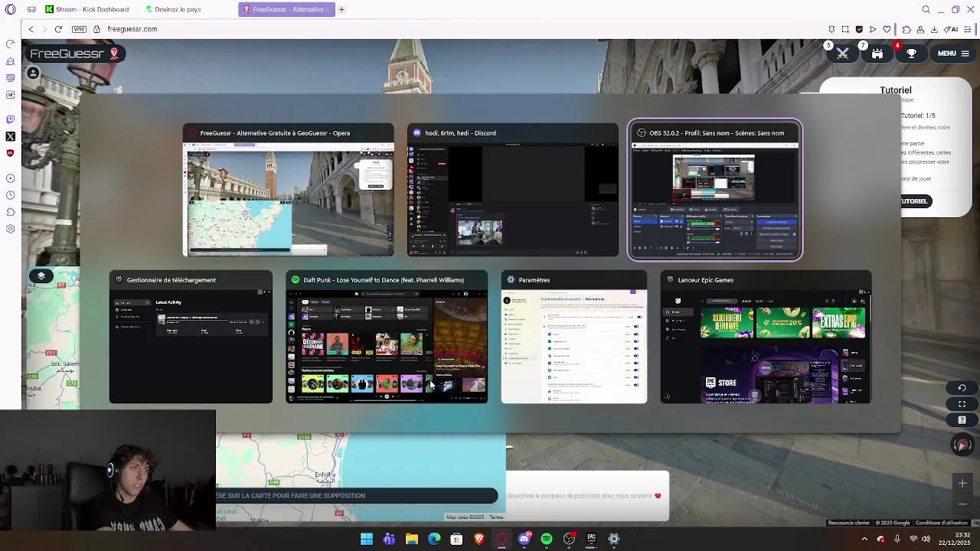Select the FreeGuessr - Alternative browser tab
980x551 pixels.
(286, 9)
